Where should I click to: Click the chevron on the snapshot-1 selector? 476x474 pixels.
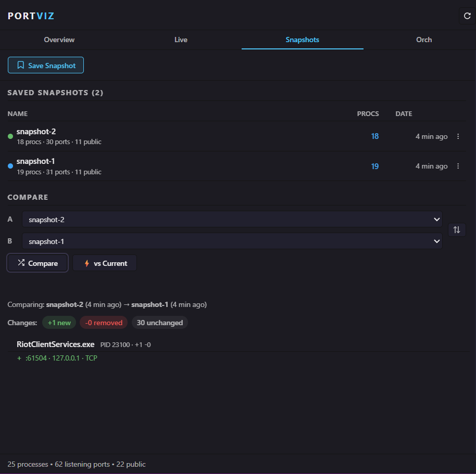436,241
